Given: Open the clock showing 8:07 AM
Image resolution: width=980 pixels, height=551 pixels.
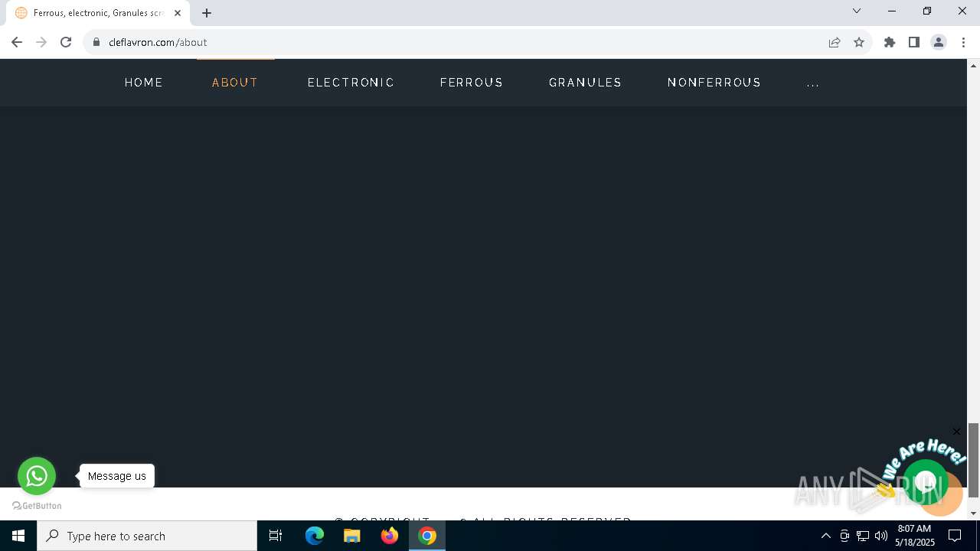Looking at the screenshot, I should [914, 536].
